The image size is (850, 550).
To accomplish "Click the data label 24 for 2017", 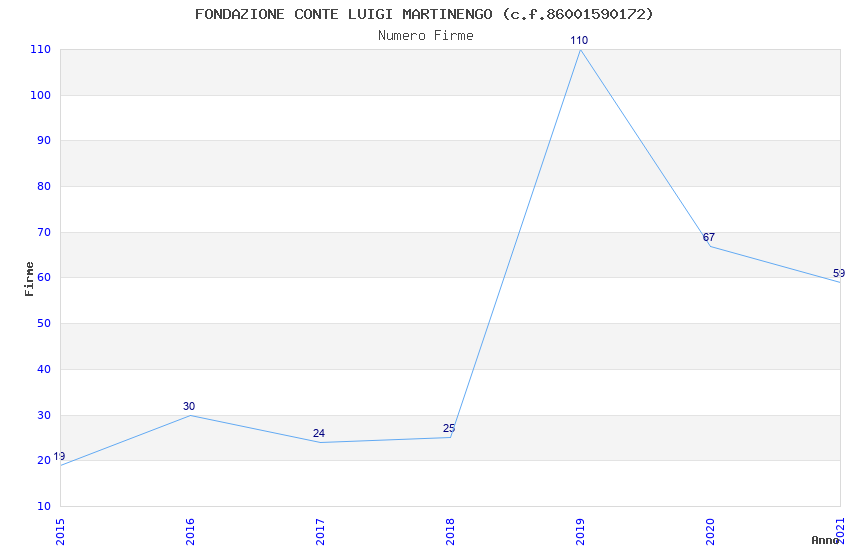I will point(319,433).
